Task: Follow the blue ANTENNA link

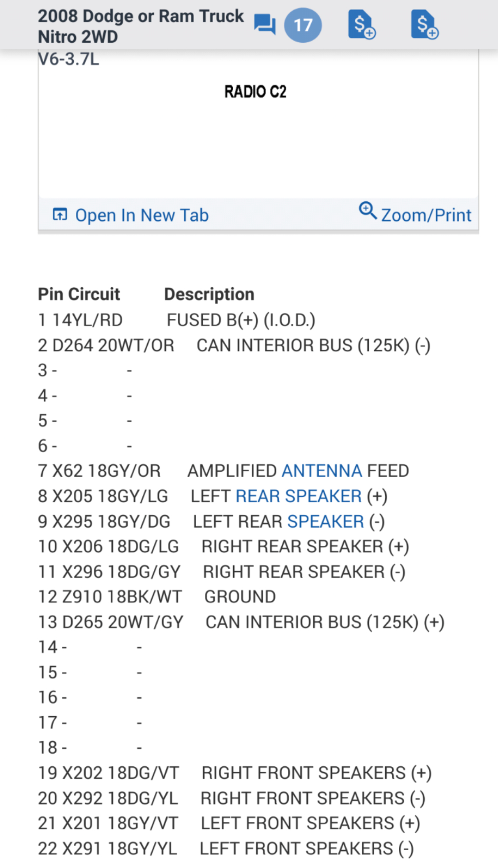Action: (322, 471)
